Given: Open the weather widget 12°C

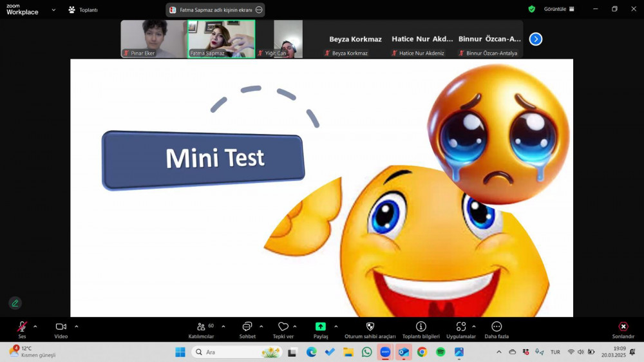Looking at the screenshot, I should point(32,352).
